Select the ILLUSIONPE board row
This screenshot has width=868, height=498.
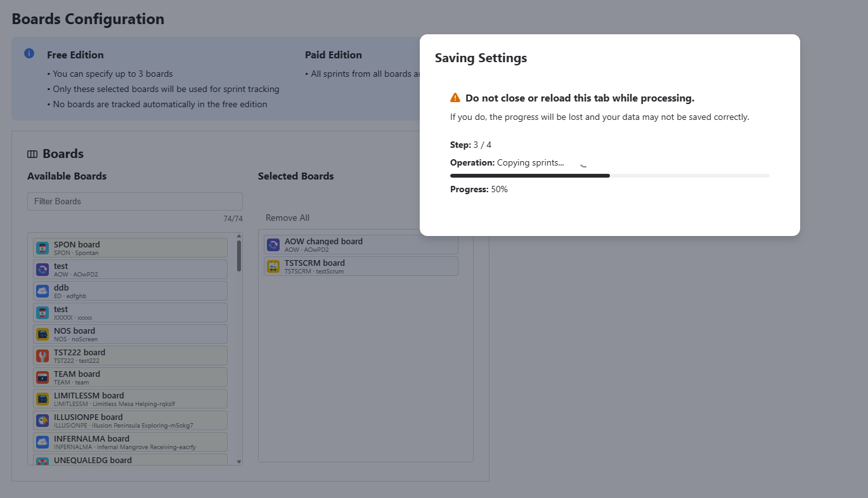(x=130, y=421)
